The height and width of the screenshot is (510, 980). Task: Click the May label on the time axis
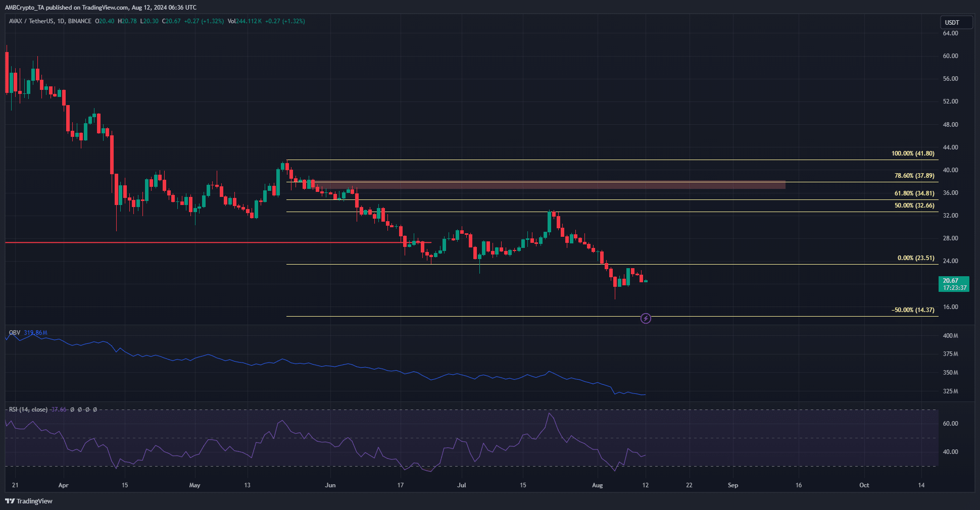194,485
